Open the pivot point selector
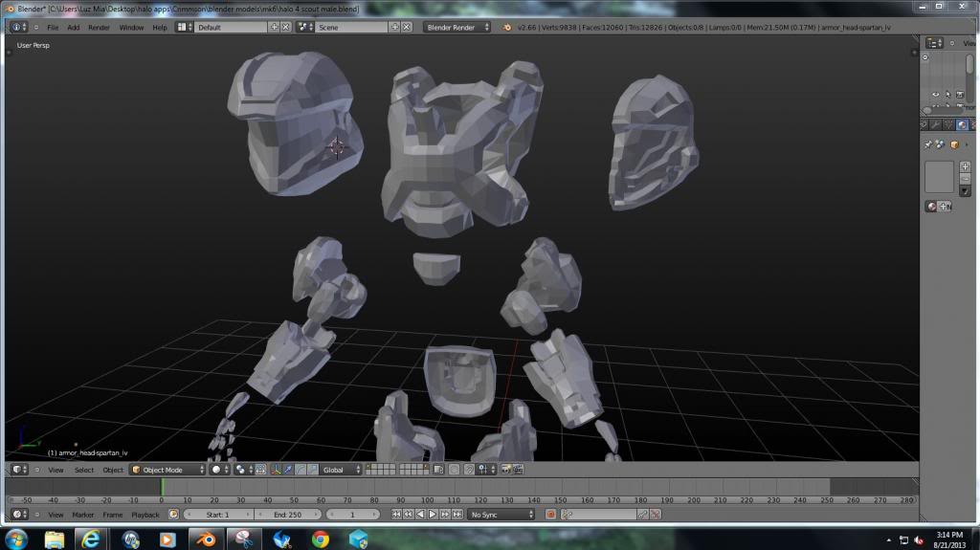 coord(244,470)
